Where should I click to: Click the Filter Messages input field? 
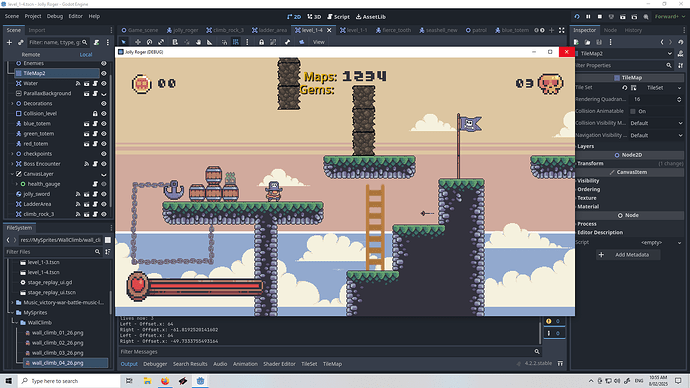326,351
